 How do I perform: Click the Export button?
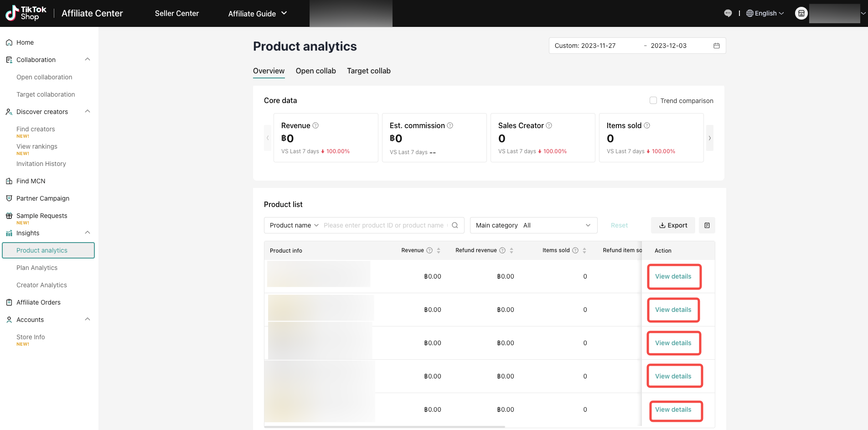coord(673,225)
